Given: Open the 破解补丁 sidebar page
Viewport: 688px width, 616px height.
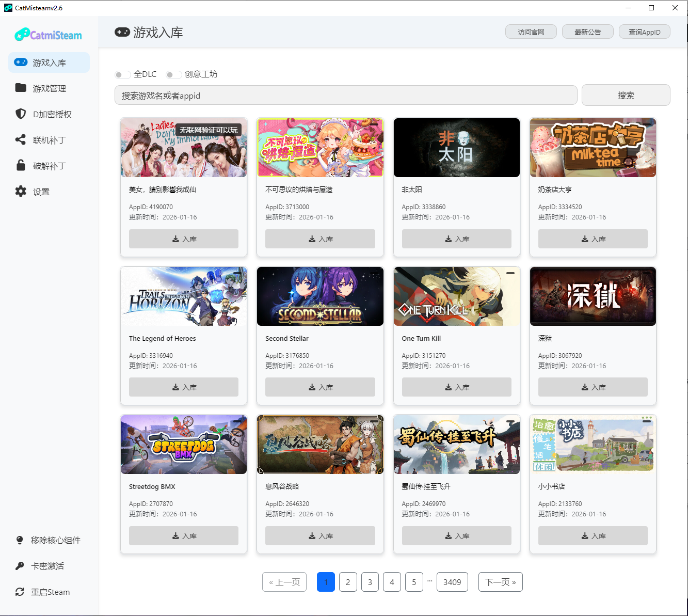Looking at the screenshot, I should (x=49, y=166).
